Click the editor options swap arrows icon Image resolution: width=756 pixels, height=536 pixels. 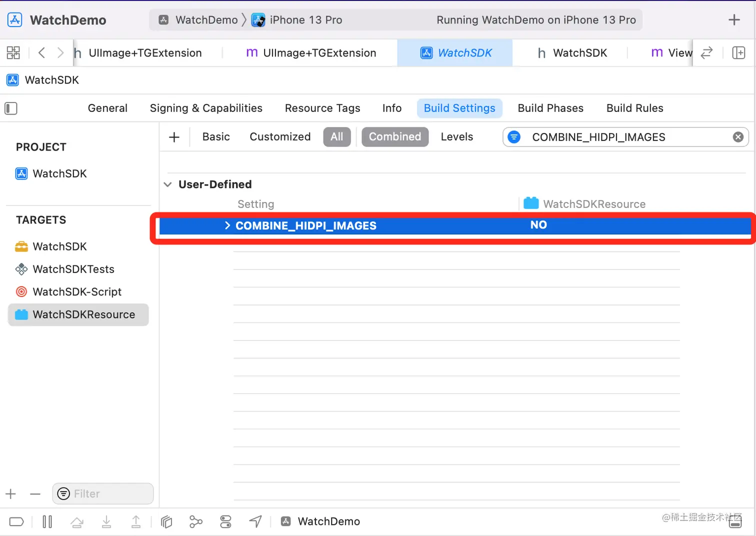pyautogui.click(x=706, y=52)
